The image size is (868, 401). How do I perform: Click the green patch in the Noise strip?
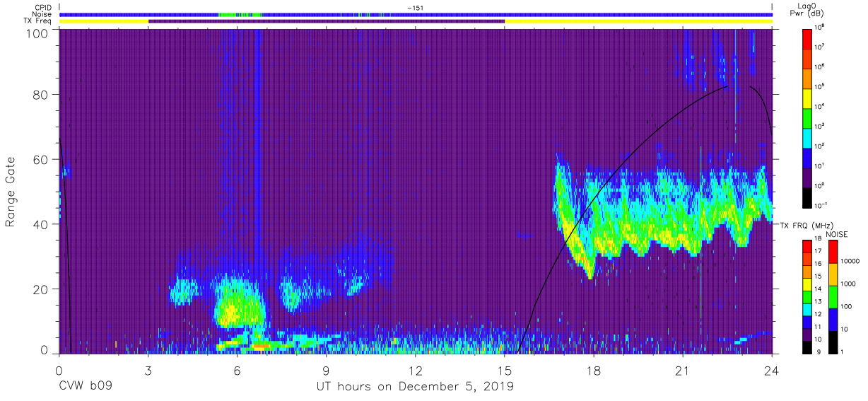tap(240, 14)
